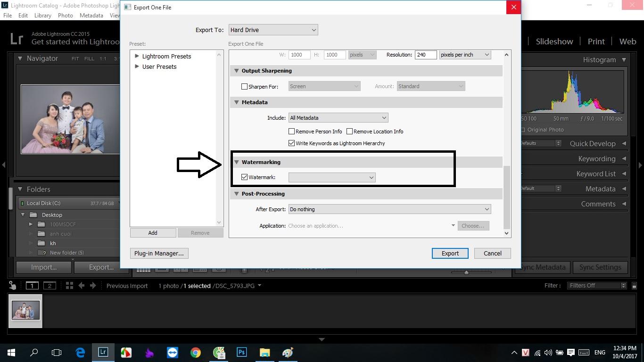Click the bottom panel collapse arrow

[x=322, y=339]
